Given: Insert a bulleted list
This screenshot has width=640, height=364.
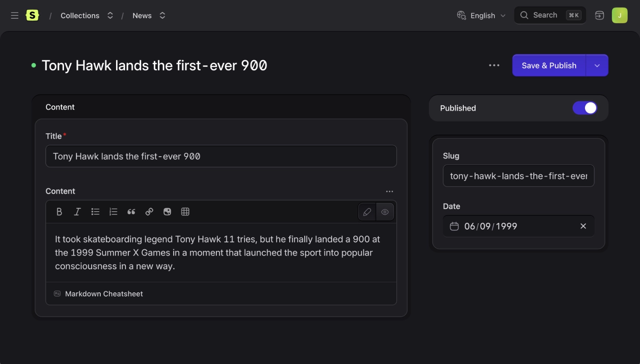Looking at the screenshot, I should (x=95, y=212).
